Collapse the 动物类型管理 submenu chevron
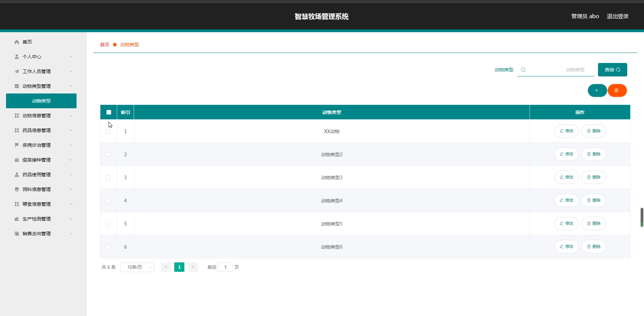The height and width of the screenshot is (316, 644). [x=71, y=86]
